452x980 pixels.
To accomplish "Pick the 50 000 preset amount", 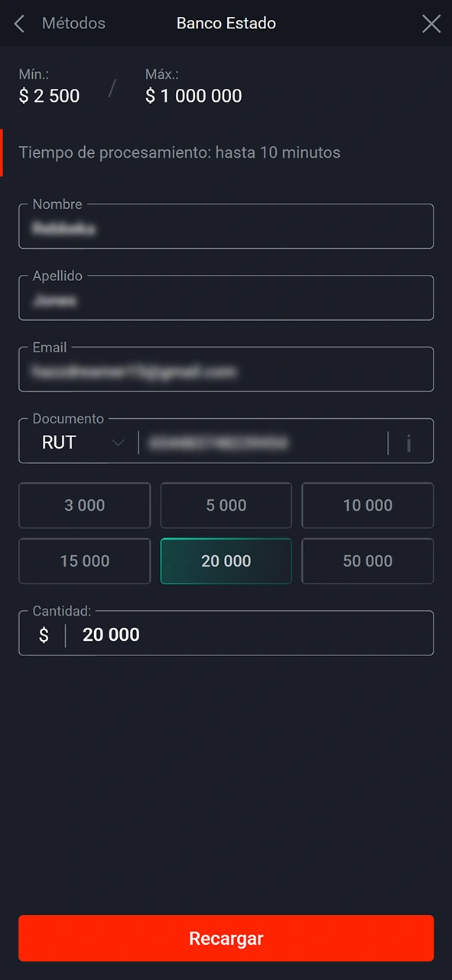I will tap(368, 561).
